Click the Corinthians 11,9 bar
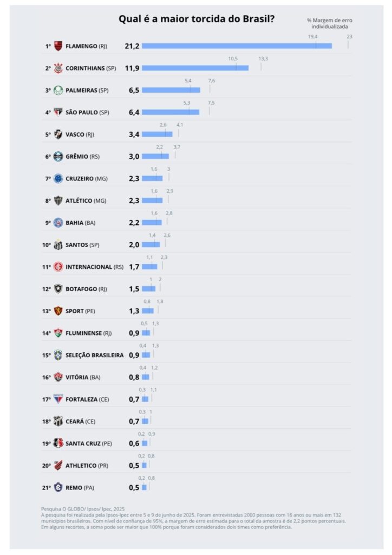Screen dimensions: 392x555 click(x=195, y=68)
